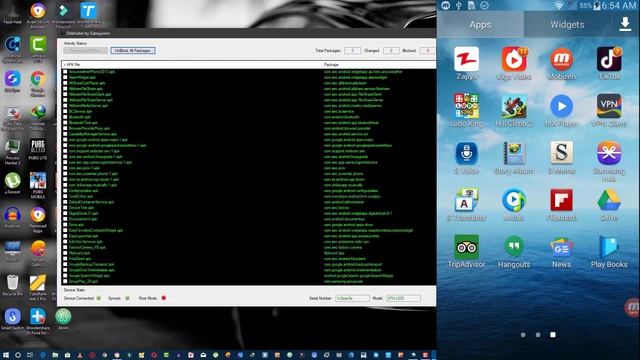Click the greyed button left of UnBlock All
The height and width of the screenshot is (360, 640).
click(86, 51)
